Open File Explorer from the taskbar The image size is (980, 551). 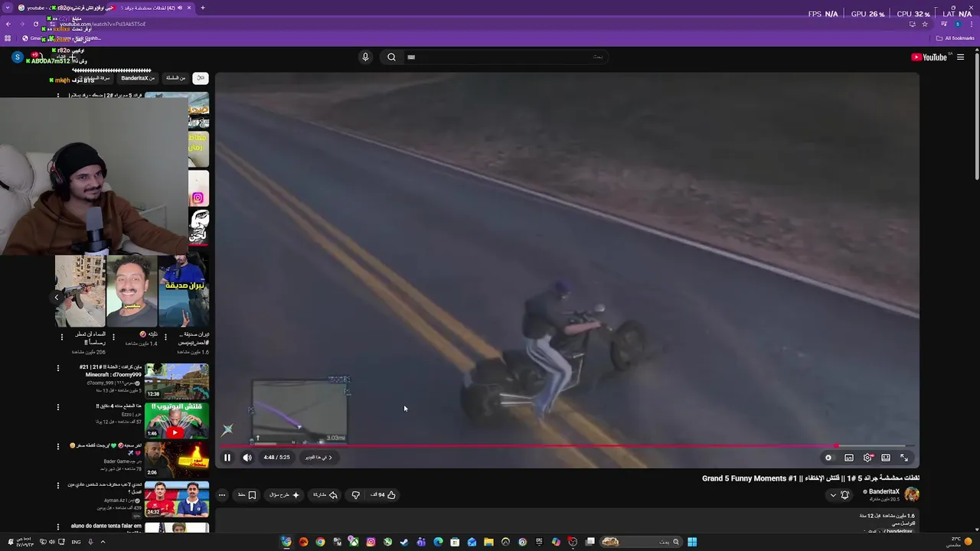(488, 542)
